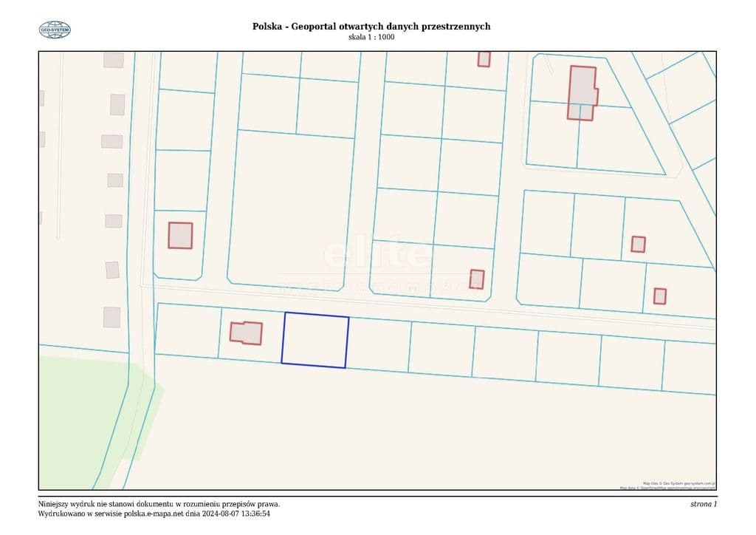The width and height of the screenshot is (756, 535).
Task: Click the map title 'Polska - Geoportal' heading
Action: [371, 27]
